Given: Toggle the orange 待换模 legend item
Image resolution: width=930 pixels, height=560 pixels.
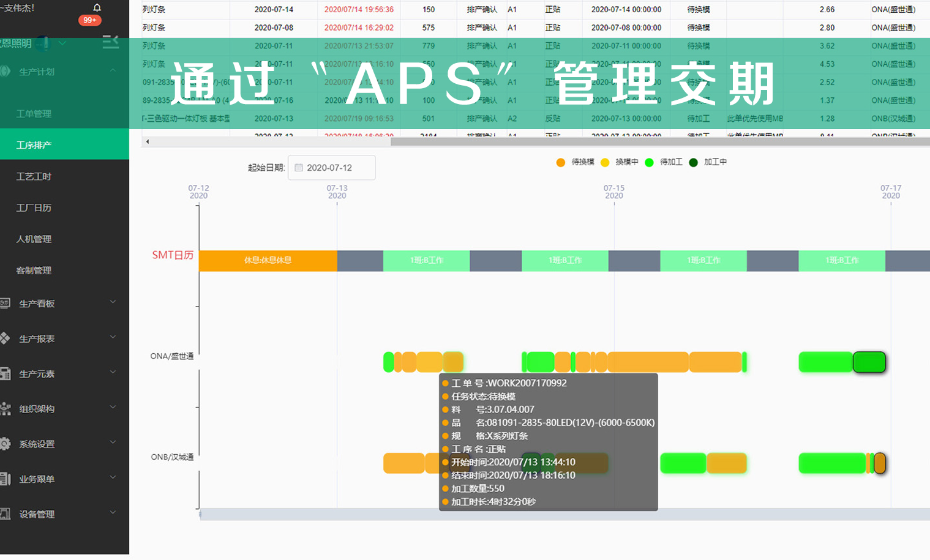Looking at the screenshot, I should [x=561, y=162].
